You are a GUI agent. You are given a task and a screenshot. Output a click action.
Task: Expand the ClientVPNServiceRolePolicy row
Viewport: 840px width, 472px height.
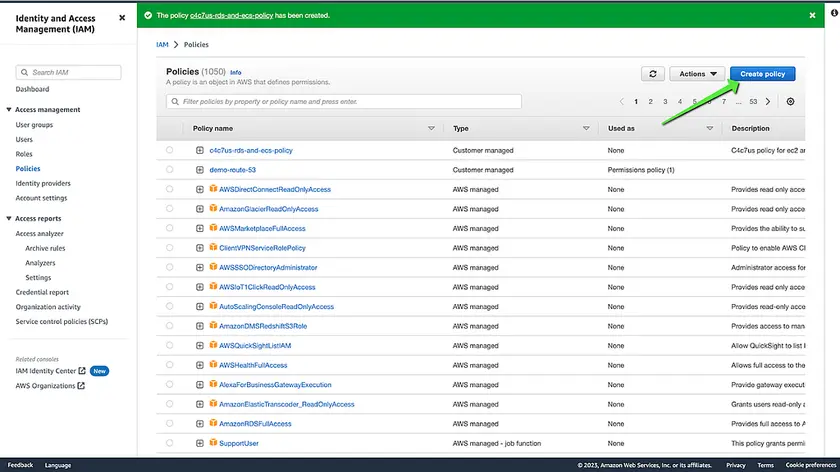pyautogui.click(x=200, y=248)
